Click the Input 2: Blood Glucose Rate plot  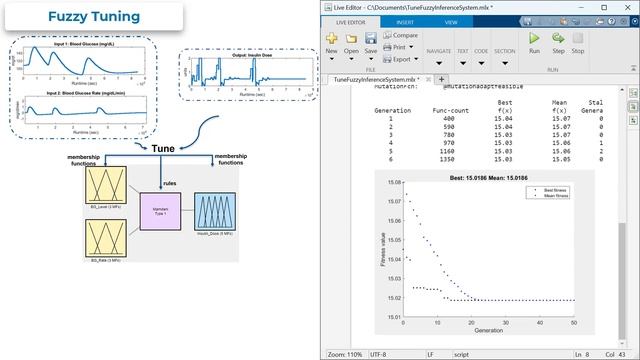pos(85,110)
